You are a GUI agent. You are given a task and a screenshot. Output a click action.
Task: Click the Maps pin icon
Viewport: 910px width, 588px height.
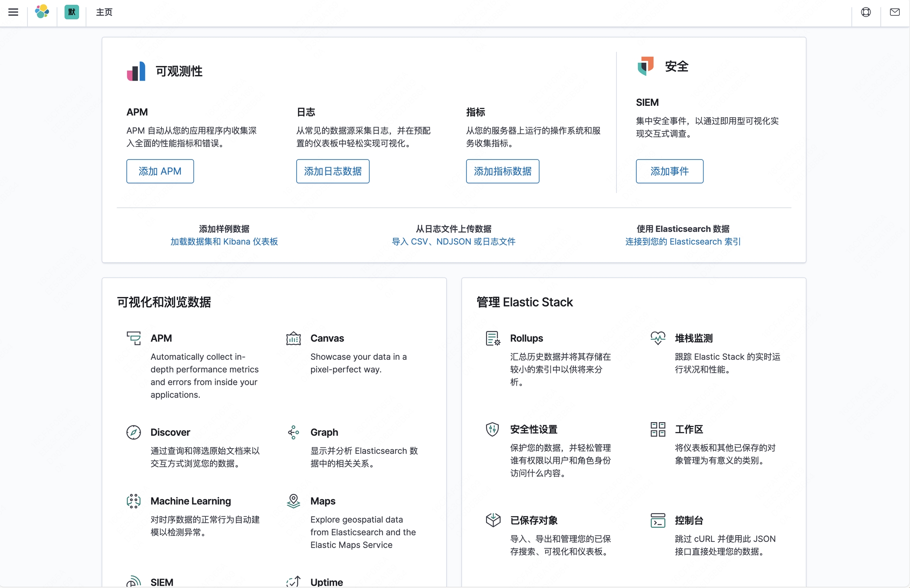click(293, 501)
